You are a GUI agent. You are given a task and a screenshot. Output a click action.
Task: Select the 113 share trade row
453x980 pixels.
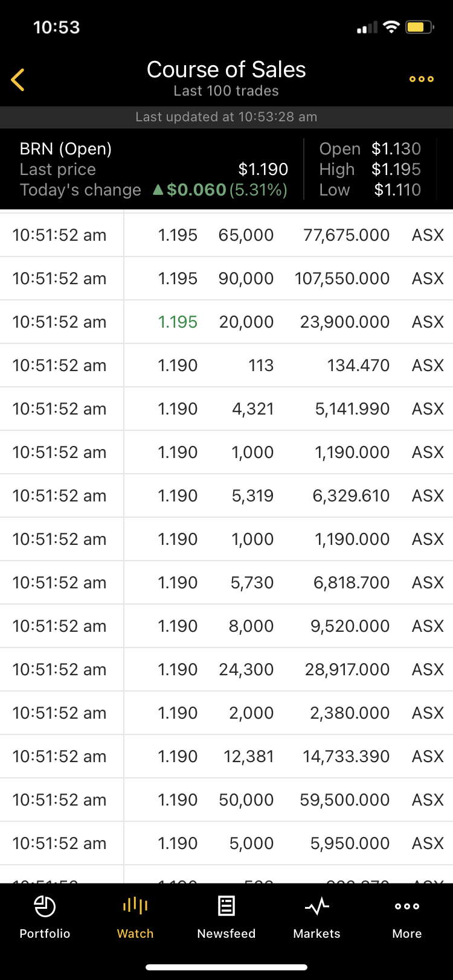[226, 365]
